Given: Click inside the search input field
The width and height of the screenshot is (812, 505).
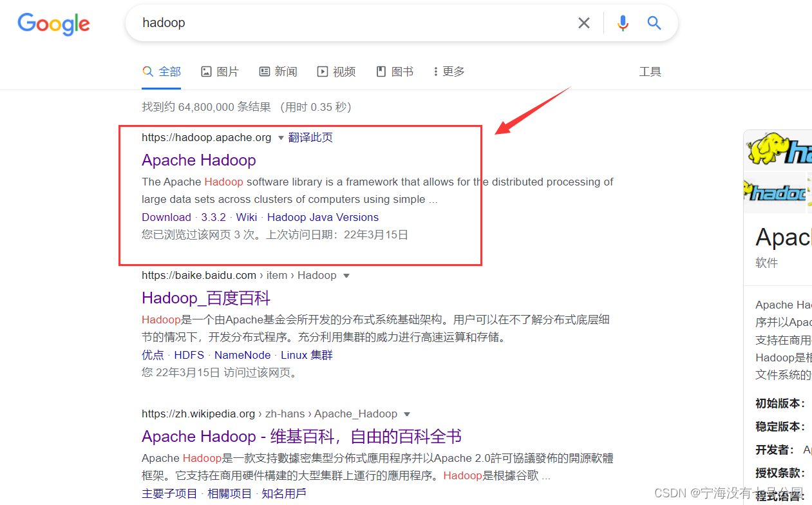Looking at the screenshot, I should coord(322,23).
